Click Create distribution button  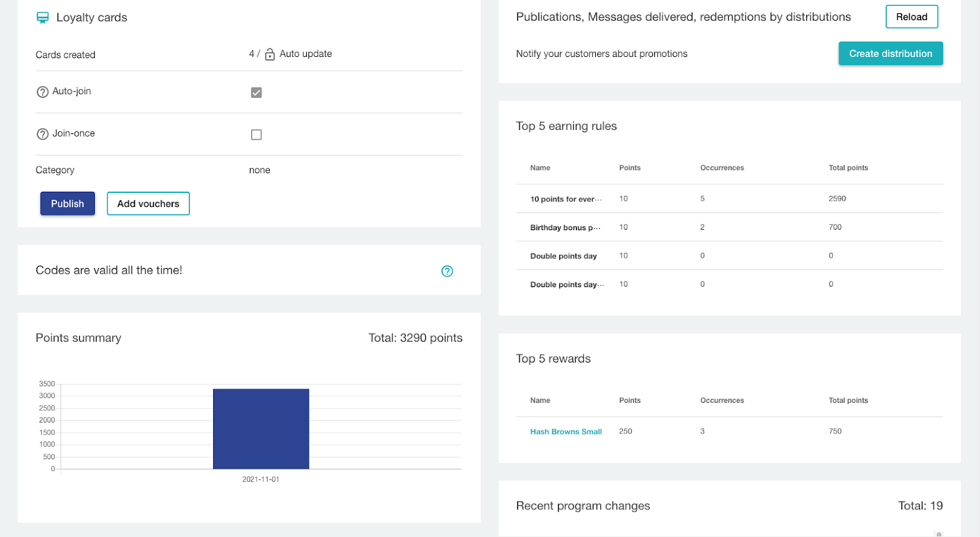[x=890, y=54]
